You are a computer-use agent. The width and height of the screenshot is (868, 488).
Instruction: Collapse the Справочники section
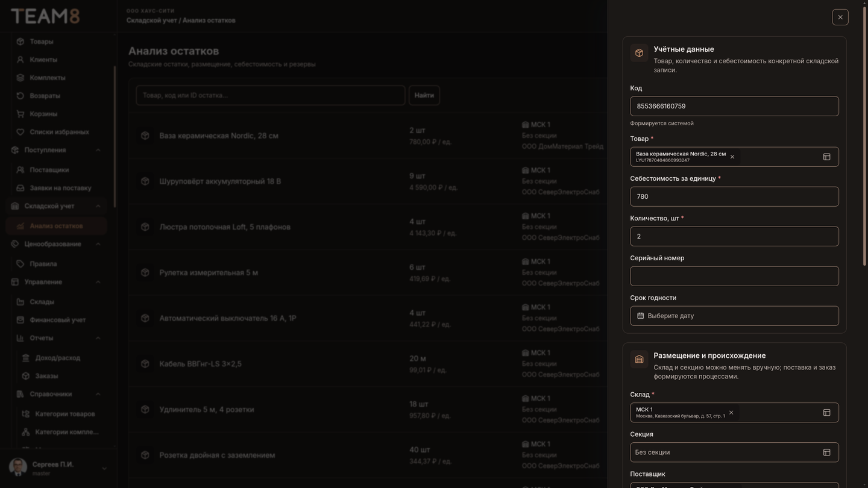coord(98,394)
